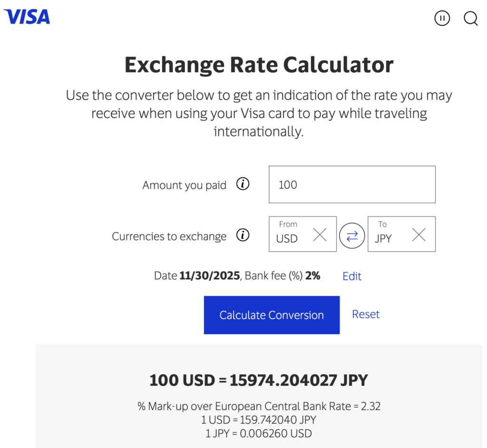Click the 1 USD rate line
This screenshot has width=487, height=448.
259,420
